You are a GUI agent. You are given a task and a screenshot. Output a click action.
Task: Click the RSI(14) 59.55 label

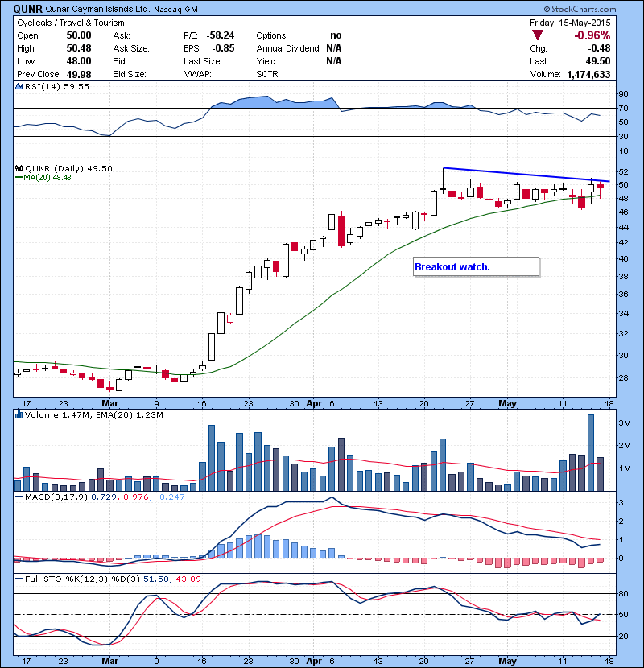click(57, 86)
